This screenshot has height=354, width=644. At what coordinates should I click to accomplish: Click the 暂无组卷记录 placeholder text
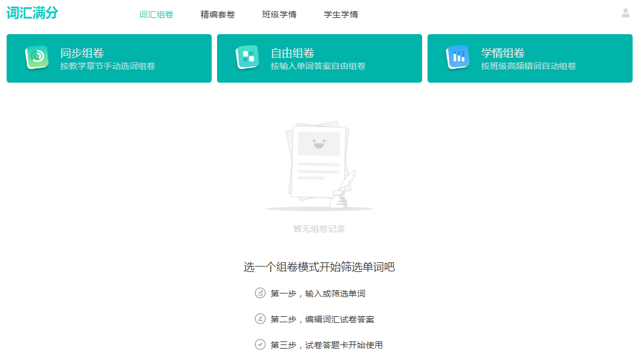(x=319, y=229)
